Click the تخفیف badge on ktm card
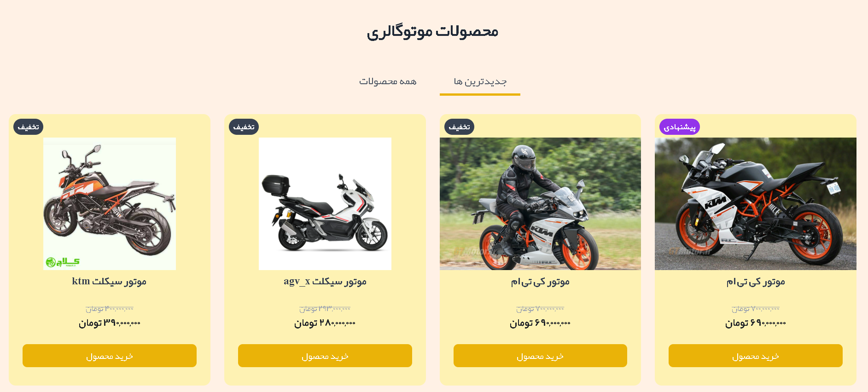Viewport: 868px width, 392px height. pyautogui.click(x=29, y=127)
